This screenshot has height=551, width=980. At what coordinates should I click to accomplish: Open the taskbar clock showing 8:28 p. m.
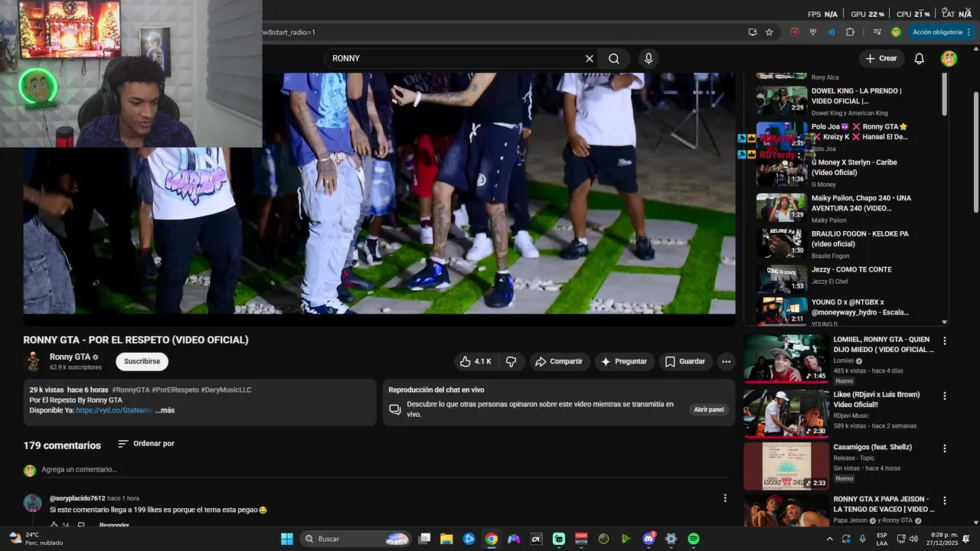pos(942,539)
